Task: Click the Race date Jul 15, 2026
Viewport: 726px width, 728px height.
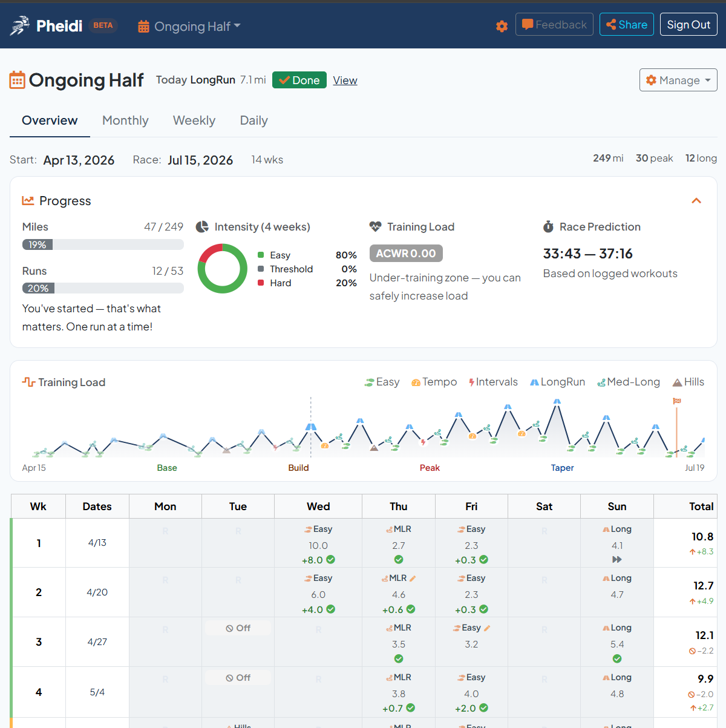Action: pyautogui.click(x=200, y=160)
